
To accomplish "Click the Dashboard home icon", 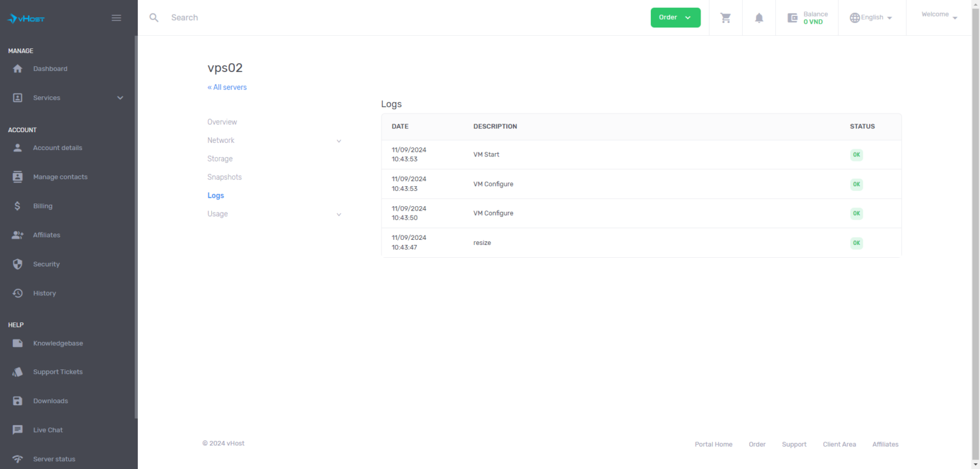I will (18, 69).
